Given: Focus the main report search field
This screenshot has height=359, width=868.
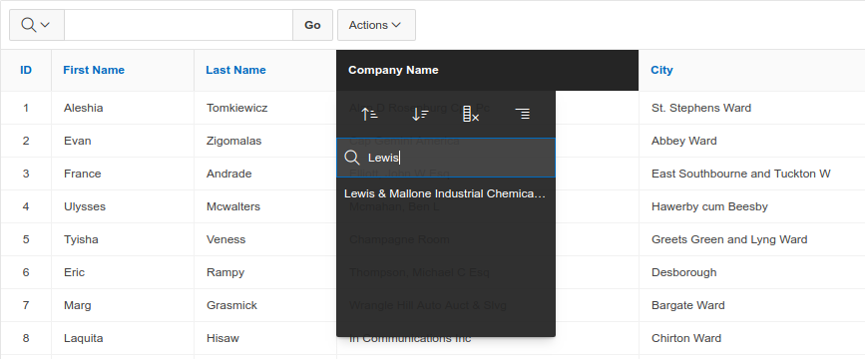Looking at the screenshot, I should tap(179, 25).
